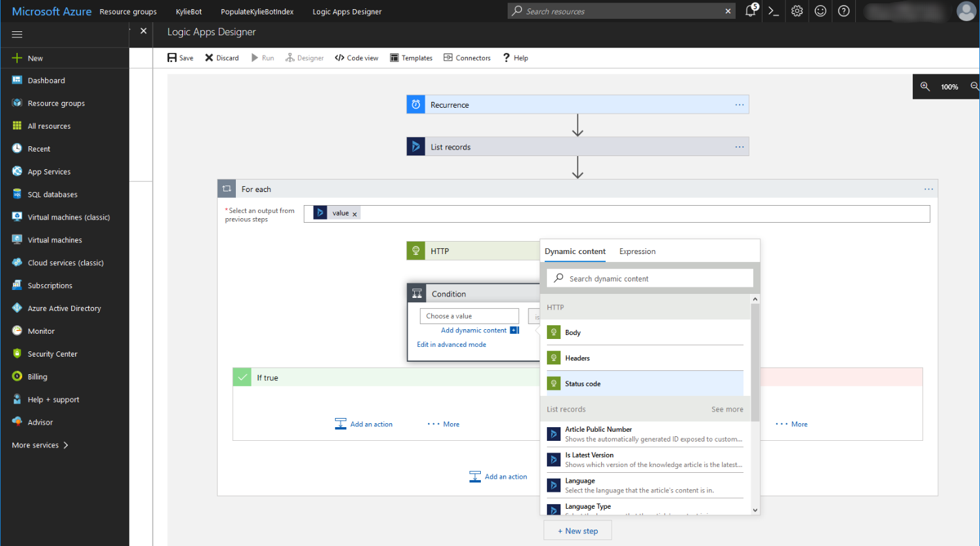Open the notifications bell icon
The width and height of the screenshot is (980, 546).
pos(751,11)
